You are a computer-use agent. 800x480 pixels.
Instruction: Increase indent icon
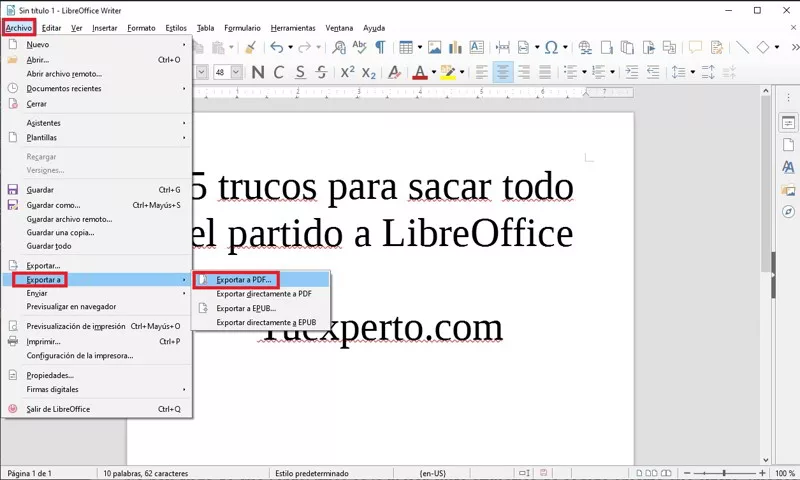[632, 72]
